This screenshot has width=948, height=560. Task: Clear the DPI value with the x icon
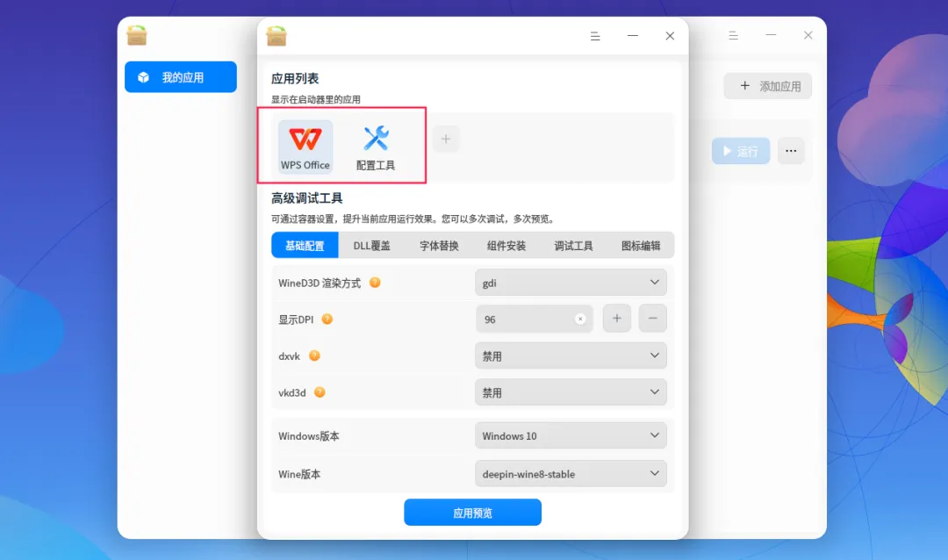580,319
